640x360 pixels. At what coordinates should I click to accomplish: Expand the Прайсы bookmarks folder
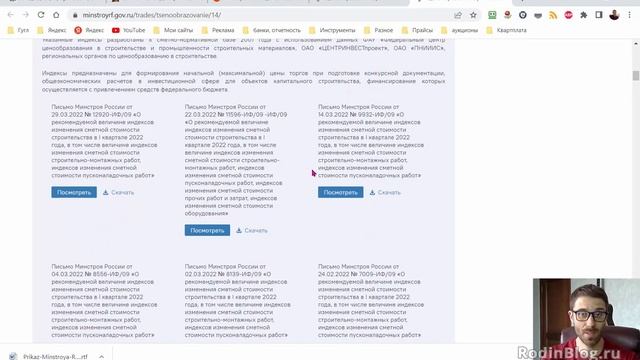pos(417,30)
